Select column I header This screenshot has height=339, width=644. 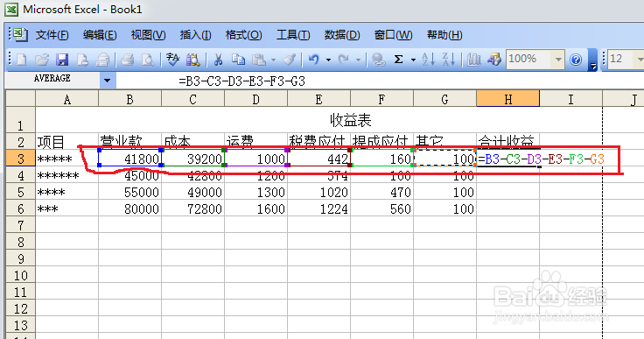[x=570, y=99]
